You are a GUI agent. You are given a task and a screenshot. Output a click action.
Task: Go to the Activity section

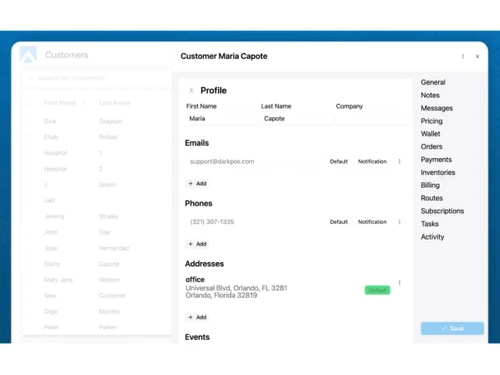click(432, 237)
